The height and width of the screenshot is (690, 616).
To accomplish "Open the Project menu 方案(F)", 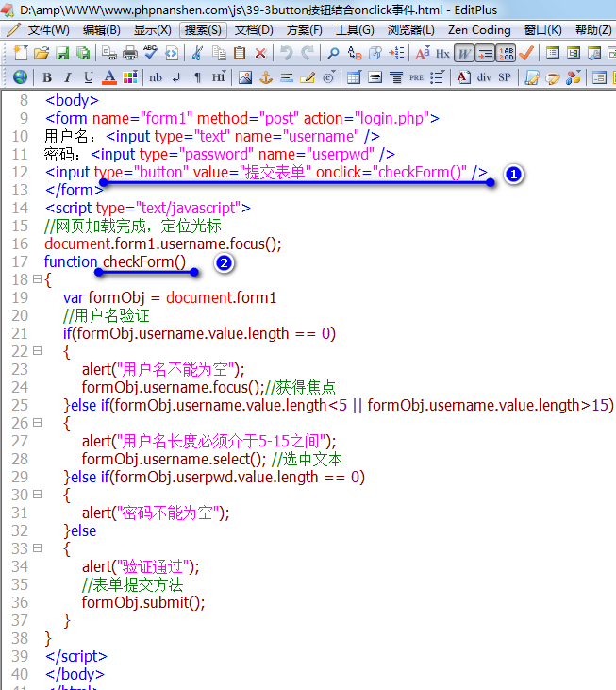I will tap(305, 30).
